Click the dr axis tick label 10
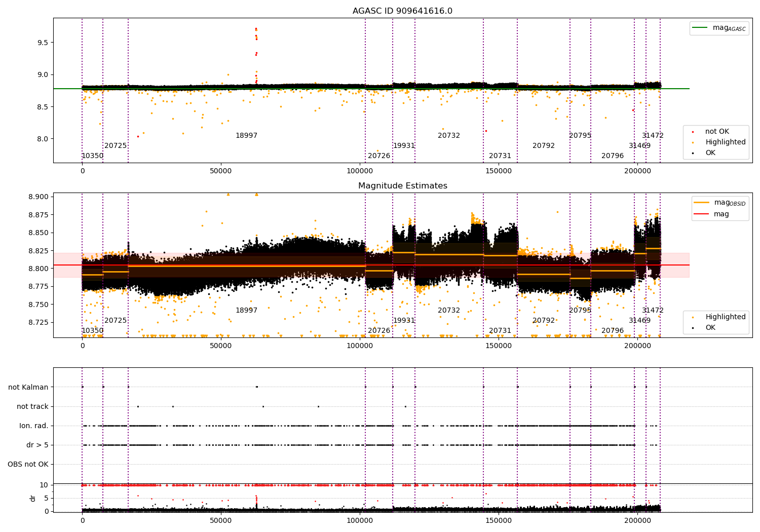Image resolution: width=760 pixels, height=532 pixels. (44, 485)
